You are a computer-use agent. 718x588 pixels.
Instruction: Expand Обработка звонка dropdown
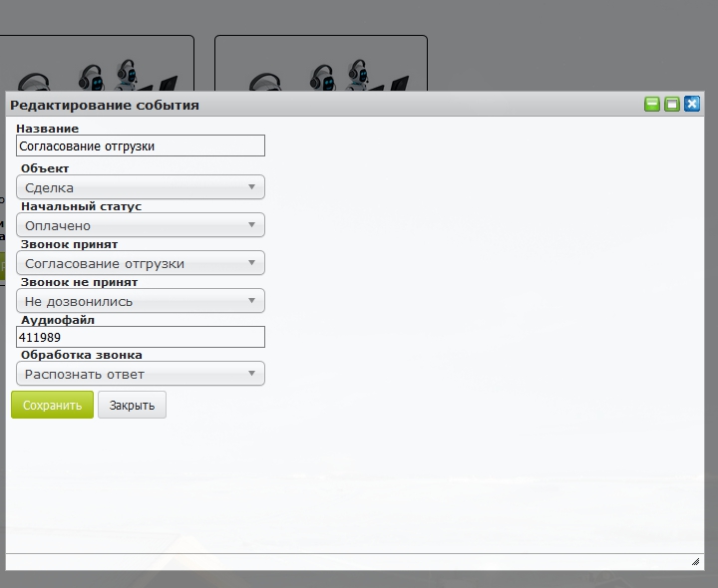pyautogui.click(x=141, y=374)
